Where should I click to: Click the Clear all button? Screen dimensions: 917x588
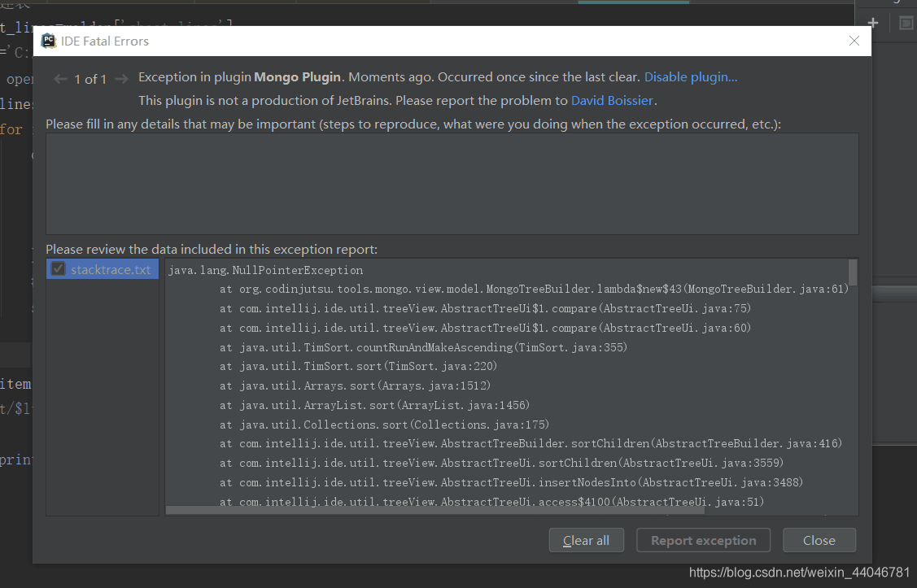[586, 540]
